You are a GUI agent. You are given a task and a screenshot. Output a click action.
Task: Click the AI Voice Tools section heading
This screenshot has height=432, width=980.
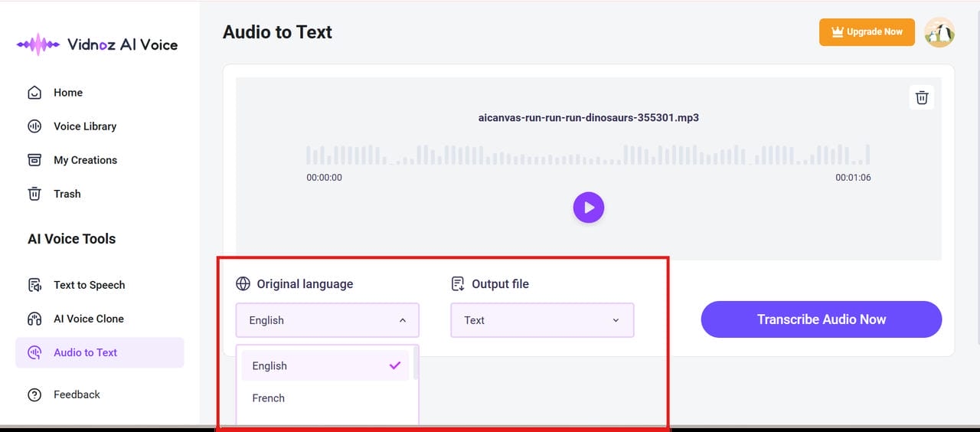click(72, 239)
